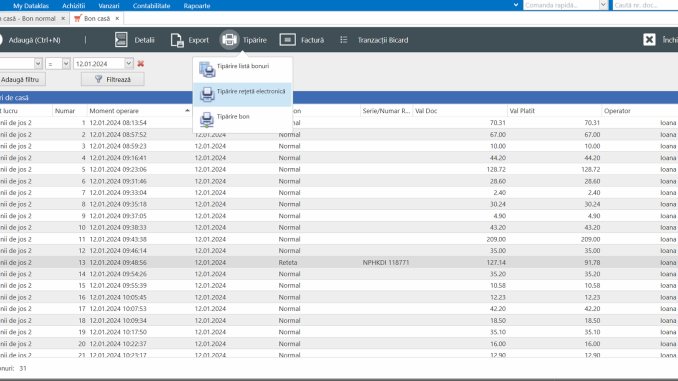Click the Tipărire bon printer icon
Image resolution: width=678 pixels, height=381 pixels.
207,120
